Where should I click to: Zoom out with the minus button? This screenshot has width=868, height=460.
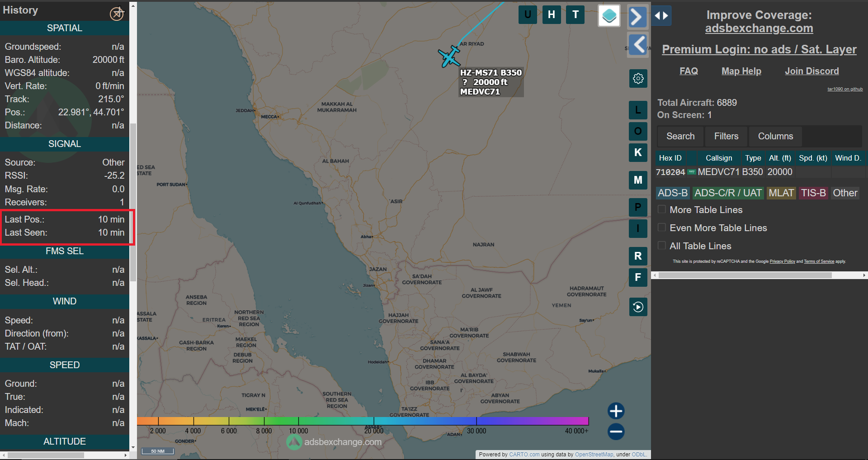pyautogui.click(x=616, y=432)
